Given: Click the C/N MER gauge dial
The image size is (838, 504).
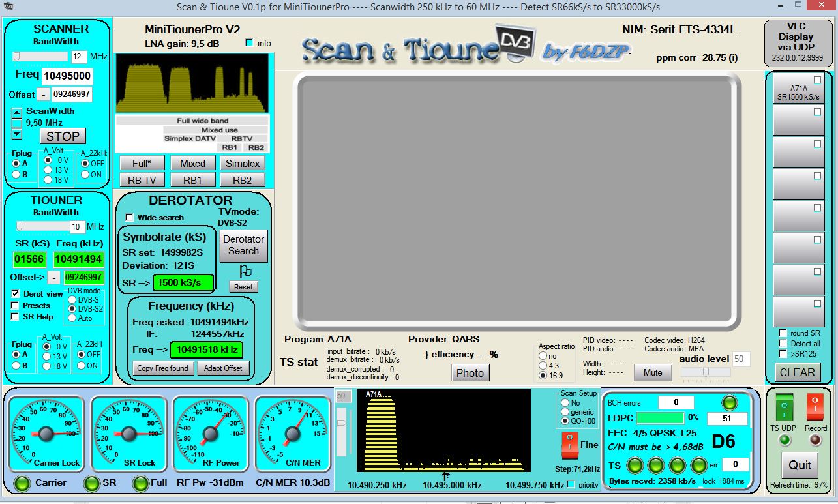Looking at the screenshot, I should click(292, 433).
